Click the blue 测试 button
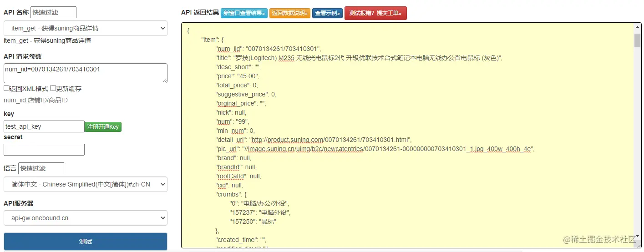This screenshot has width=644, height=252. (x=86, y=242)
